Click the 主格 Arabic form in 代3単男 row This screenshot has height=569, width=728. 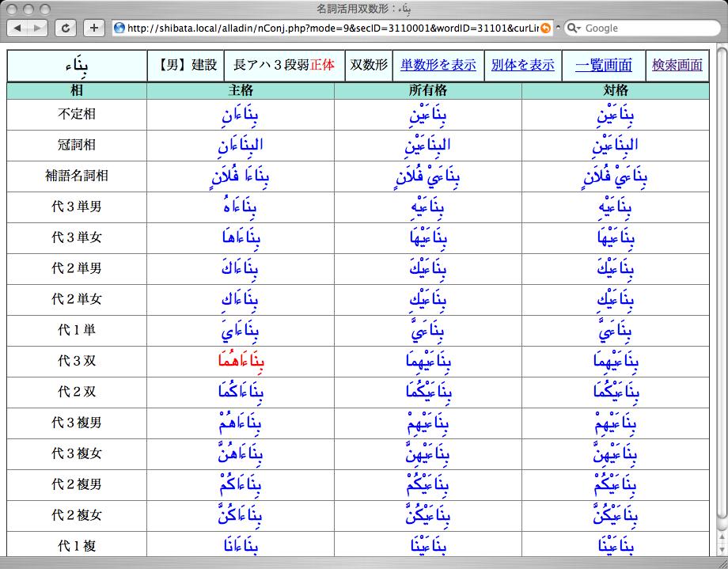point(240,207)
